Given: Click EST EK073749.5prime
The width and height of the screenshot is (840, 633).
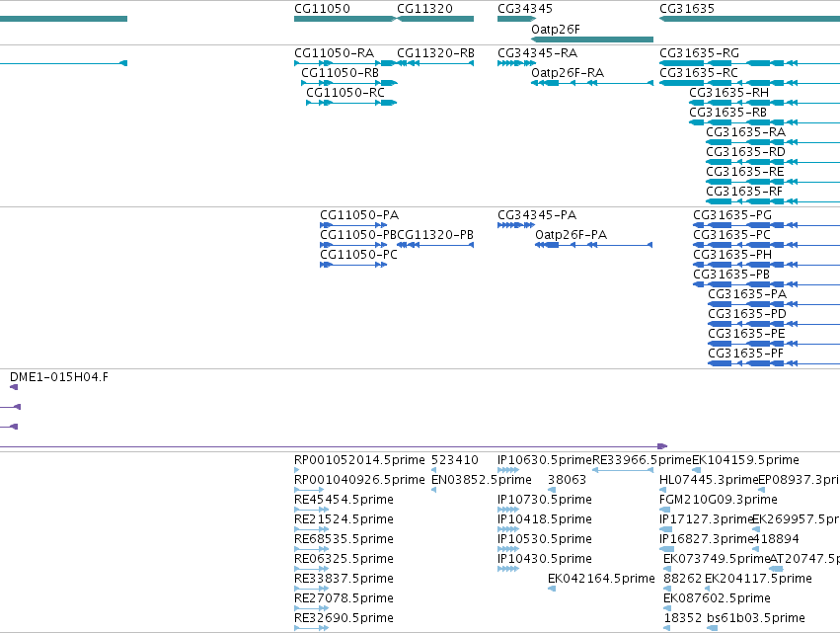Looking at the screenshot, I should 717,560.
